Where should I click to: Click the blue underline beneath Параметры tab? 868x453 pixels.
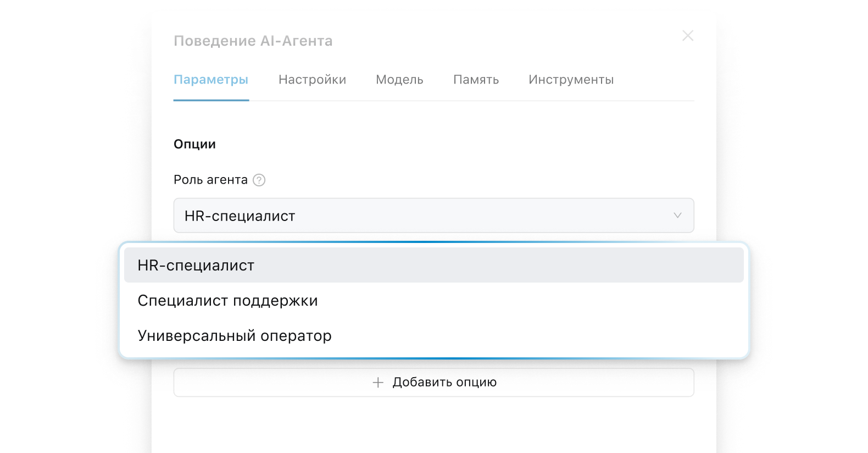211,100
